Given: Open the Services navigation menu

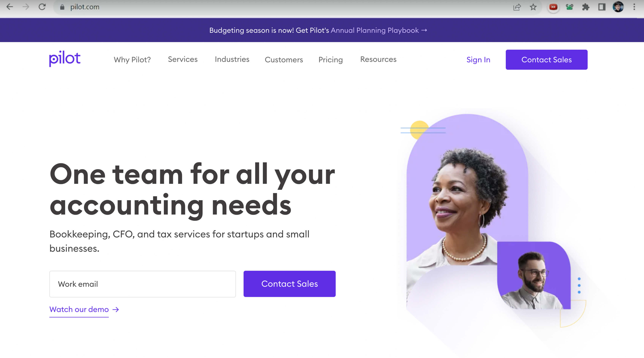Looking at the screenshot, I should click(x=183, y=59).
